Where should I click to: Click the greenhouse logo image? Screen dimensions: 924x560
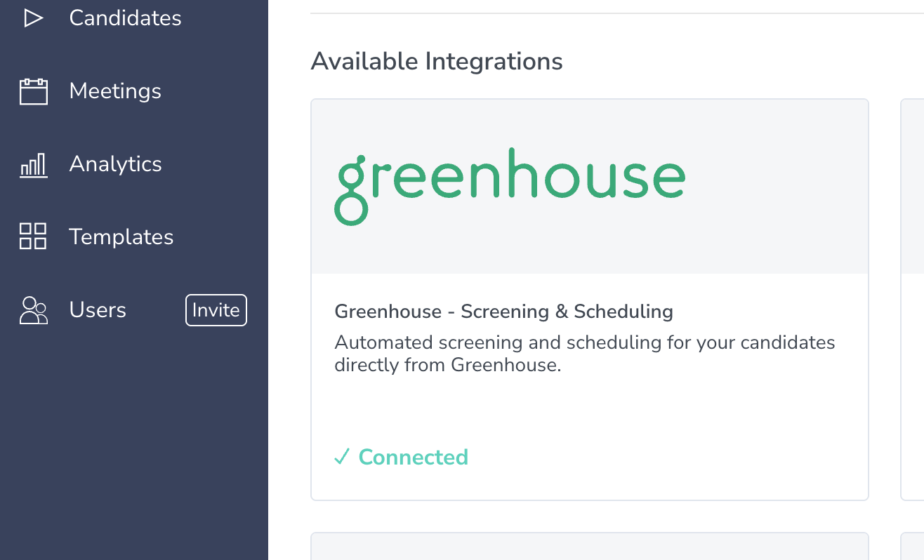(x=510, y=186)
